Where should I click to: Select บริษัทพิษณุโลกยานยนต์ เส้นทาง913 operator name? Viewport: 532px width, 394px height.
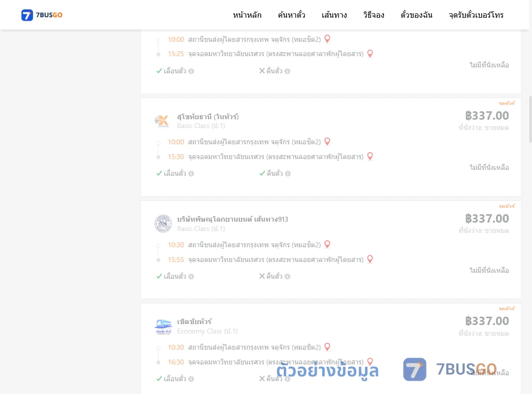[233, 219]
